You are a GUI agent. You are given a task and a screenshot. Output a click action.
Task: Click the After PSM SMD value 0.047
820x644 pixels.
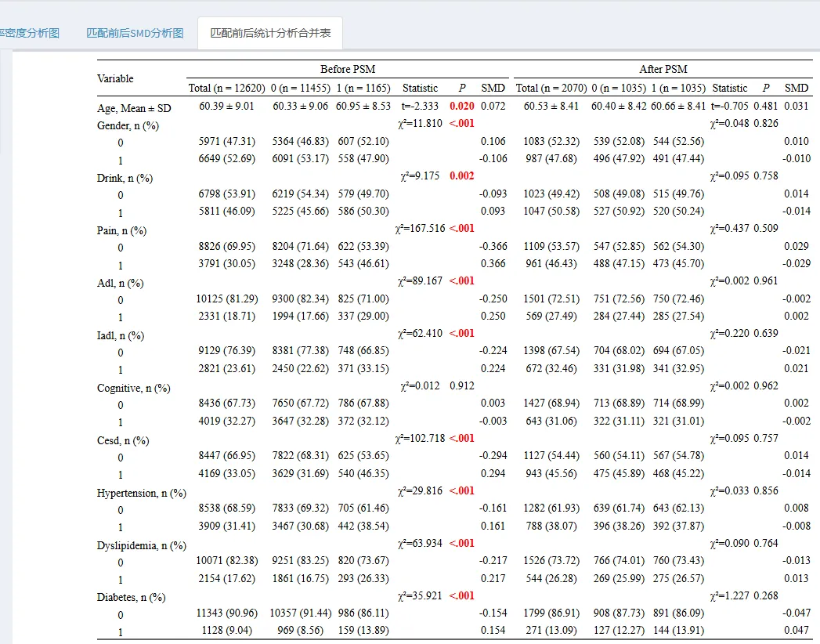pos(797,631)
